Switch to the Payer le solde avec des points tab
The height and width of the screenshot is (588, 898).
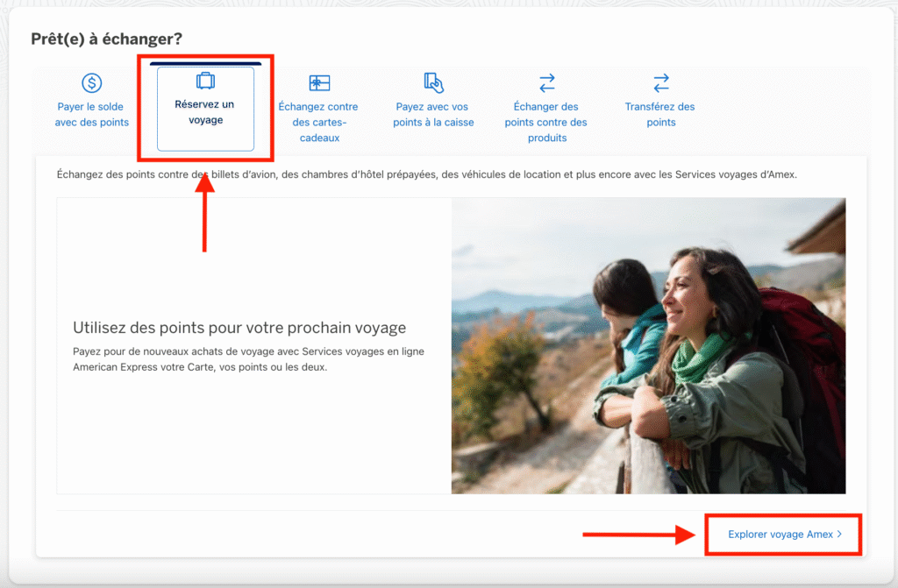pos(91,103)
